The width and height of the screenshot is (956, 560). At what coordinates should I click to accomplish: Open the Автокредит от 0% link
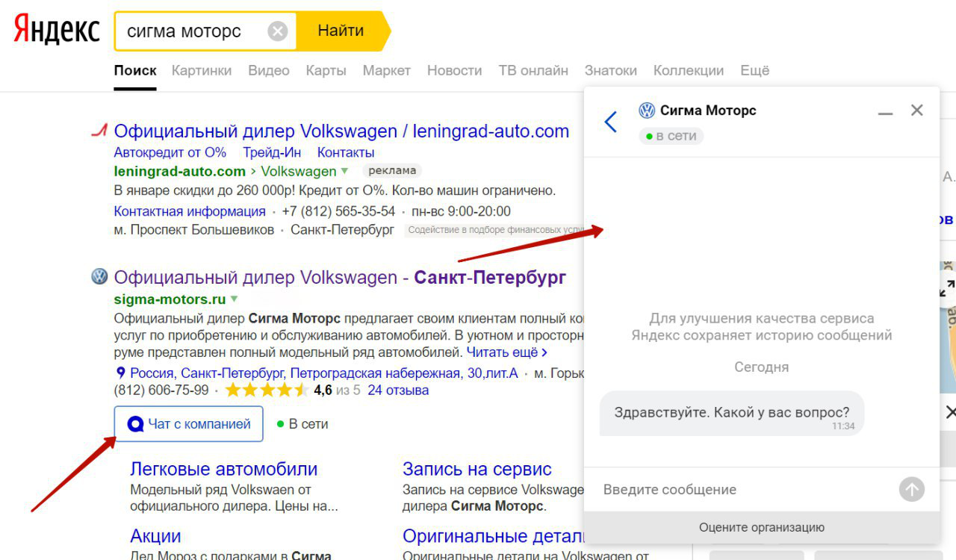tap(170, 152)
